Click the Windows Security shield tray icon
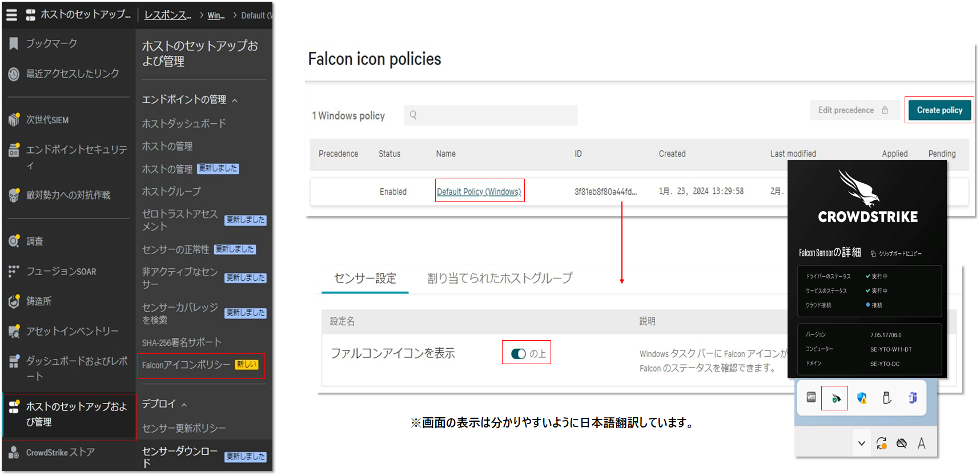 tap(862, 398)
